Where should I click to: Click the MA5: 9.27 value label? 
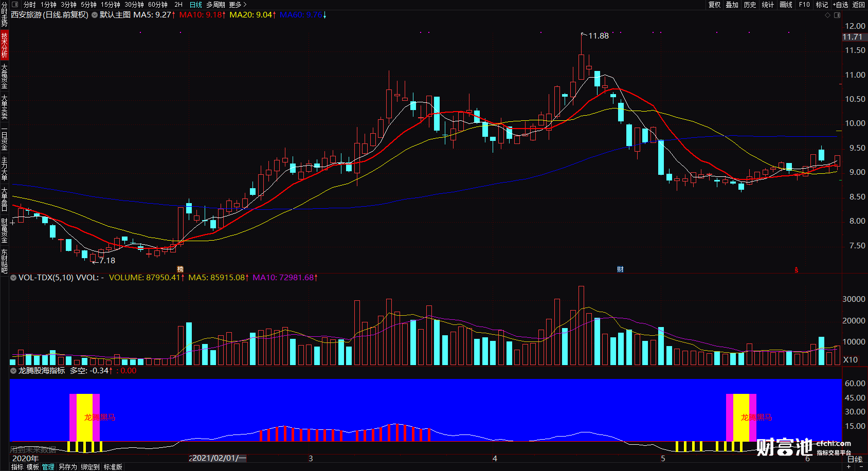coord(154,15)
